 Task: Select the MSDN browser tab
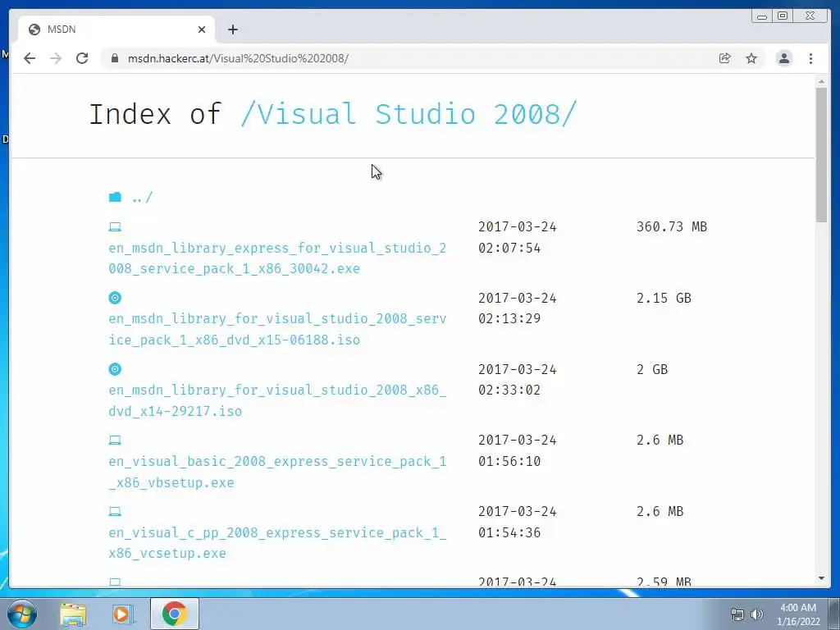(116, 30)
